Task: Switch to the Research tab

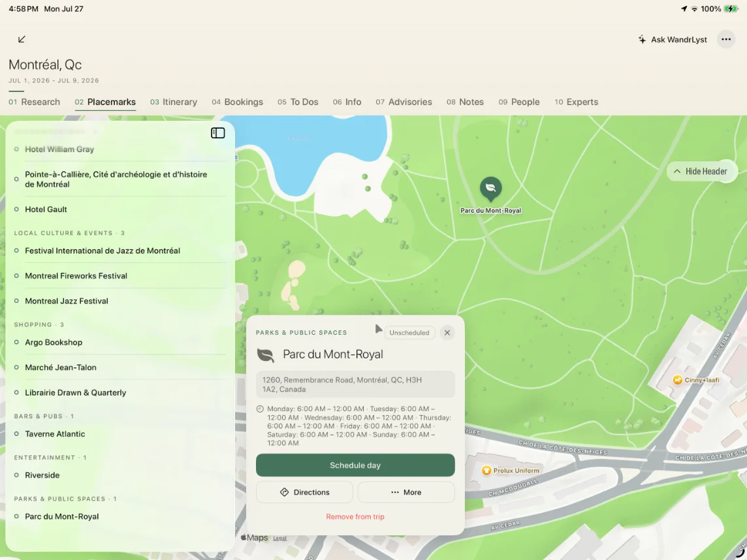Action: (35, 102)
